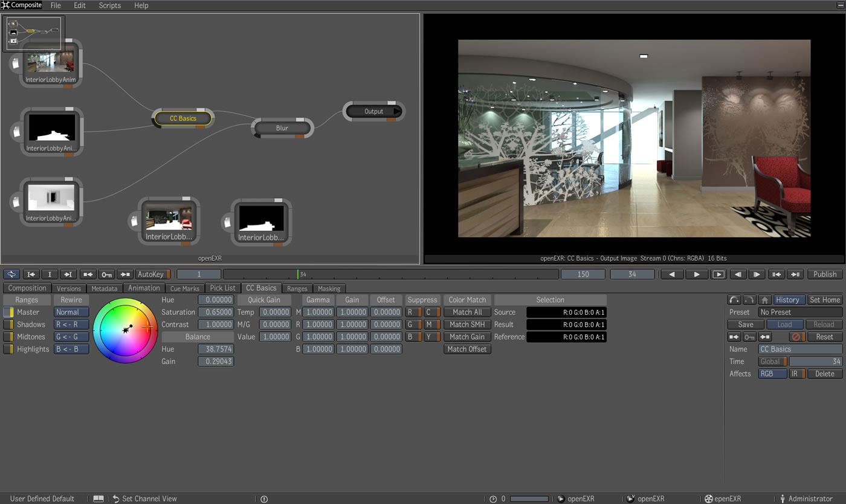Open the Affects RGB dropdown
Viewport: 846px width, 504px height.
click(772, 373)
